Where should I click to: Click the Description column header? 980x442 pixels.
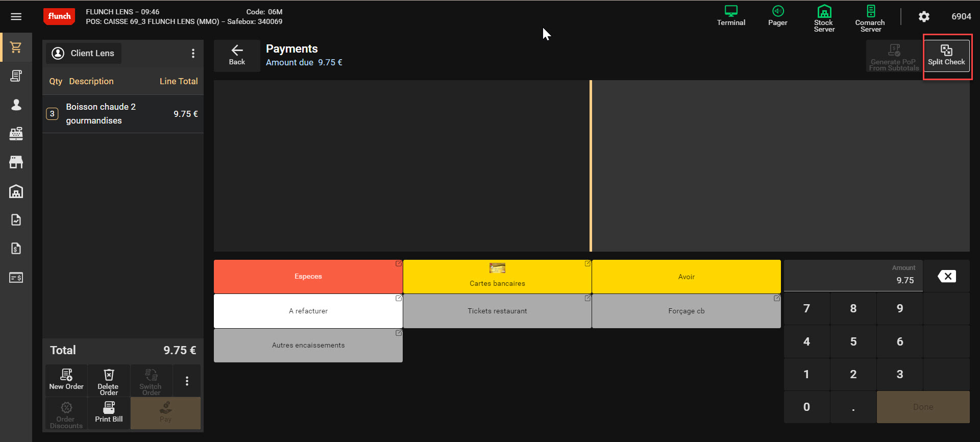(91, 81)
